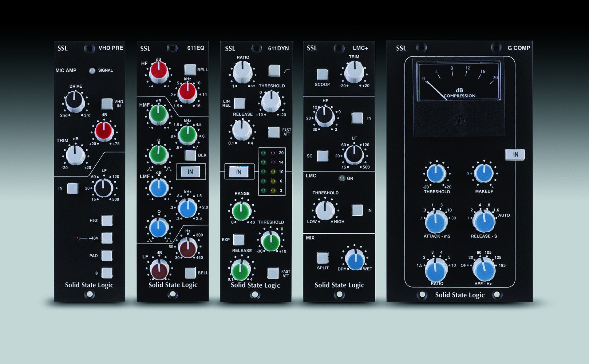Click the green HMF Q knob
The width and height of the screenshot is (589, 364).
pyautogui.click(x=159, y=154)
